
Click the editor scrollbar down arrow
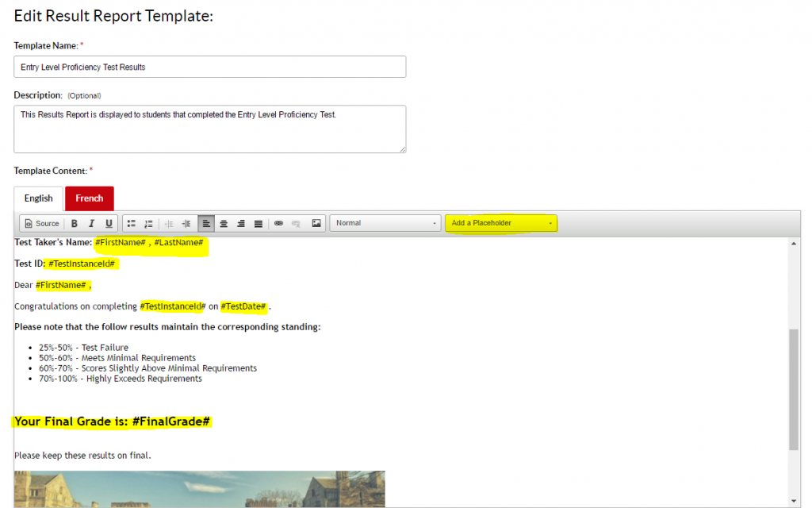coord(794,502)
